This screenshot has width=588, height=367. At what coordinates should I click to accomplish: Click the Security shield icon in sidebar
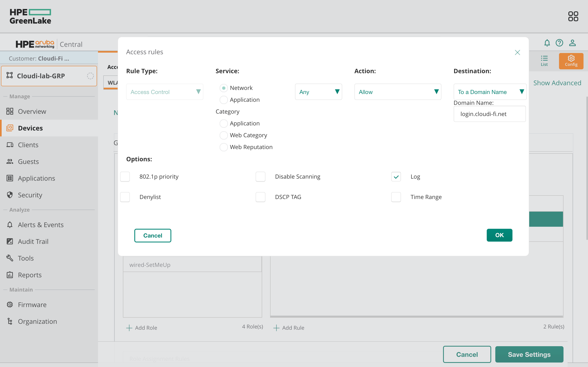point(10,195)
